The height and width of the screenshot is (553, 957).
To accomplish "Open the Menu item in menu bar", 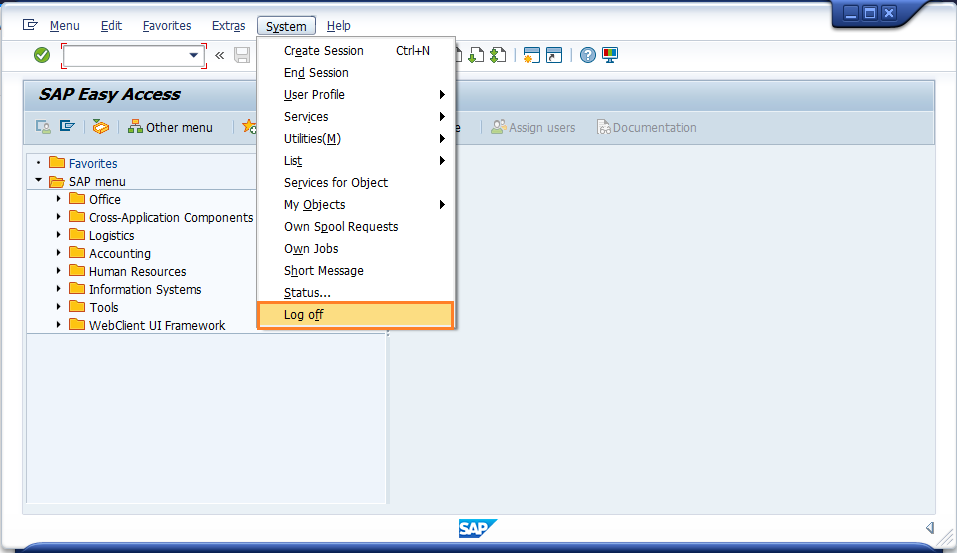I will (65, 26).
